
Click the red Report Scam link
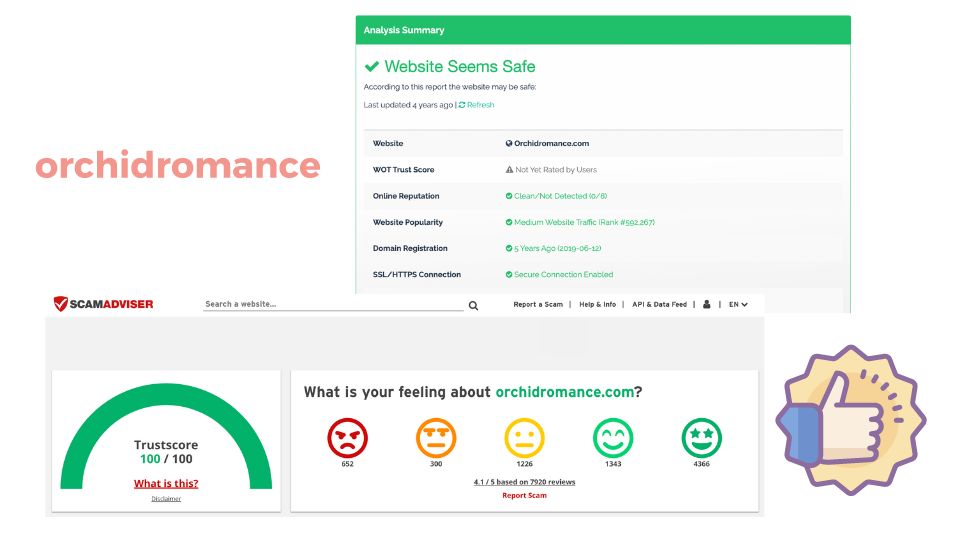pos(524,495)
